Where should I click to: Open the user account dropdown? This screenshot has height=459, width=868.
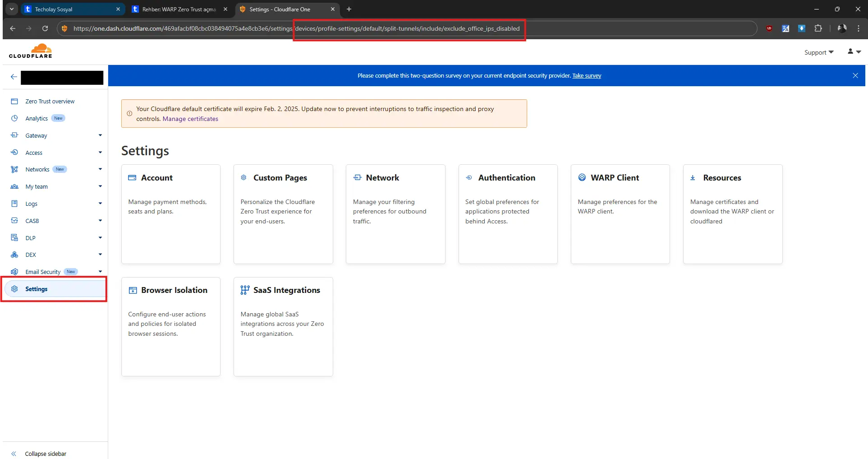coord(854,52)
